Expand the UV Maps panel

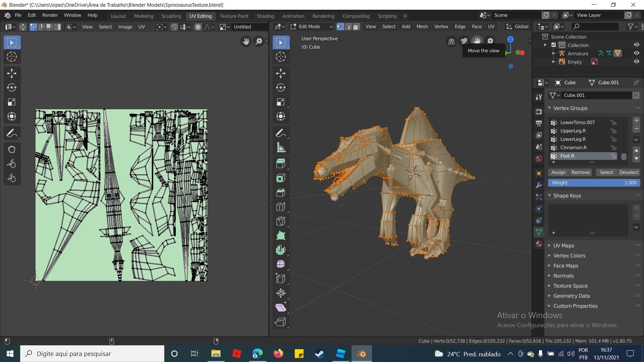(x=563, y=246)
